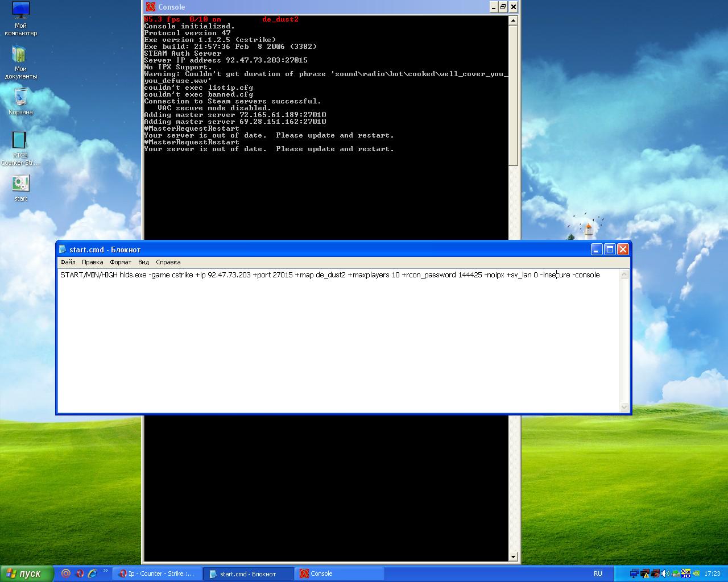Click the rcon_password value 144425 in Notepad

[x=470, y=275]
